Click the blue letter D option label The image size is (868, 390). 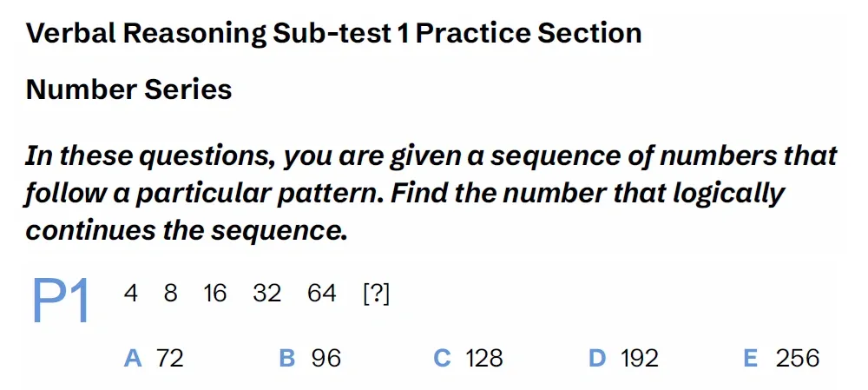pos(596,358)
